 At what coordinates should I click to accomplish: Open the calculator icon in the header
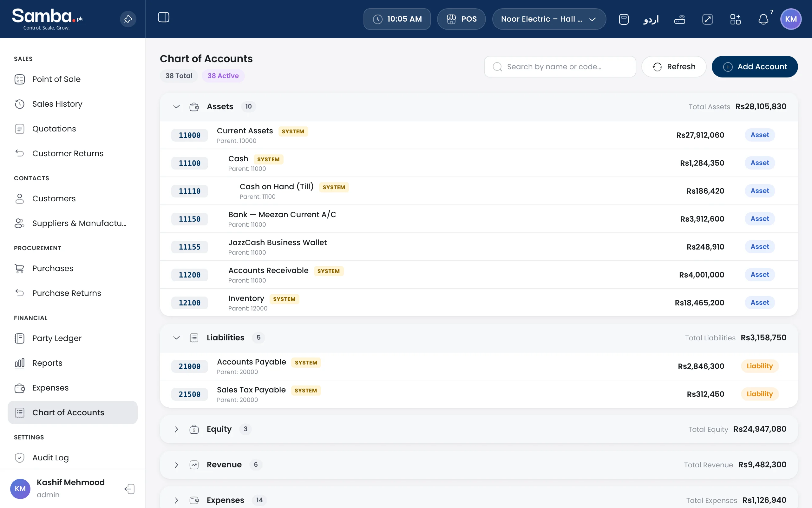click(x=623, y=19)
